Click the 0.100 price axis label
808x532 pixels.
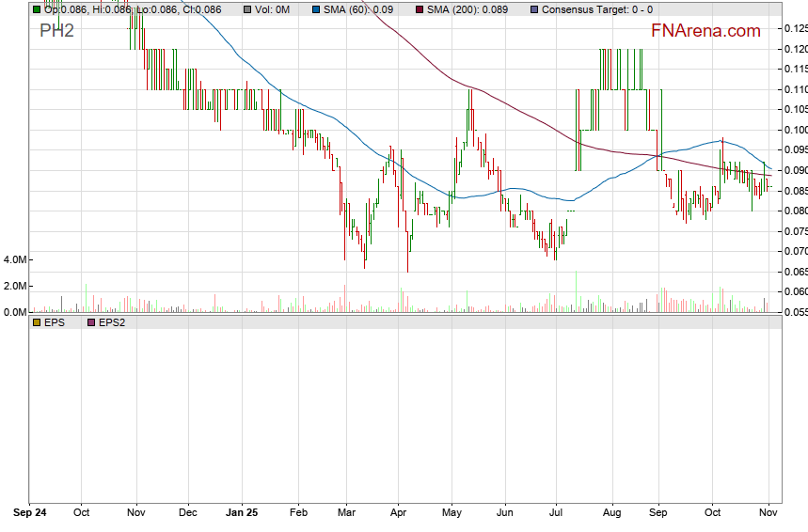tap(794, 130)
